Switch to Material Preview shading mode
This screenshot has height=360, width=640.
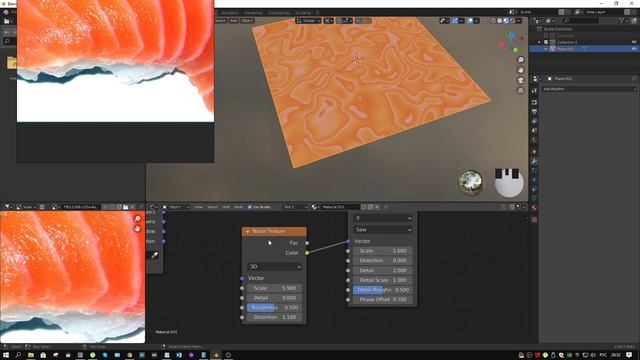(506, 20)
